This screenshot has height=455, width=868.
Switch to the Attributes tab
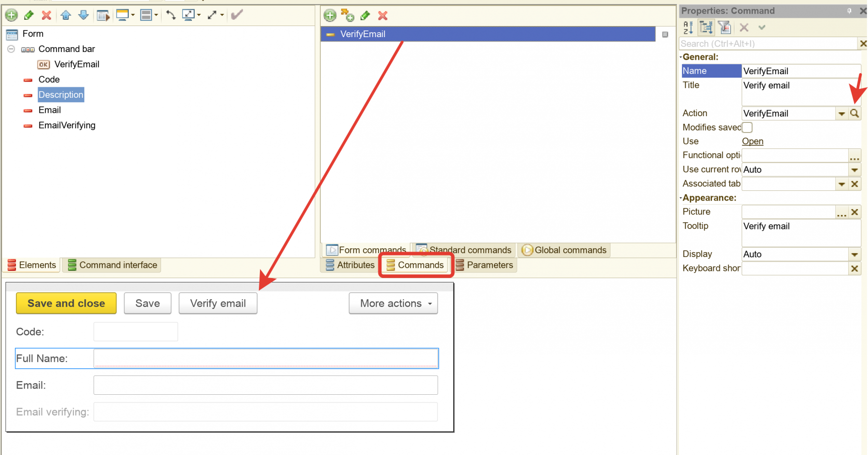[350, 265]
